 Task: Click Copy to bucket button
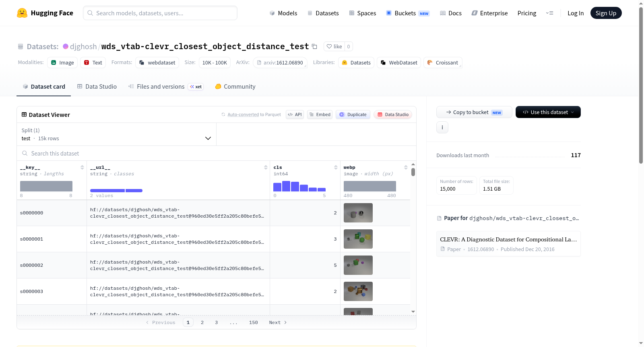click(474, 112)
